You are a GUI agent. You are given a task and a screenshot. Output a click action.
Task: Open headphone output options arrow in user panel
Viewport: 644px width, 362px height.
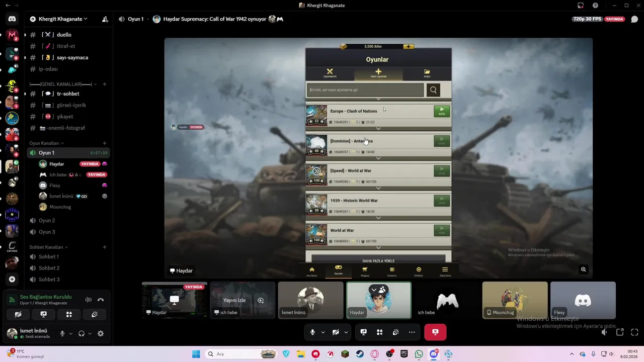(x=90, y=333)
